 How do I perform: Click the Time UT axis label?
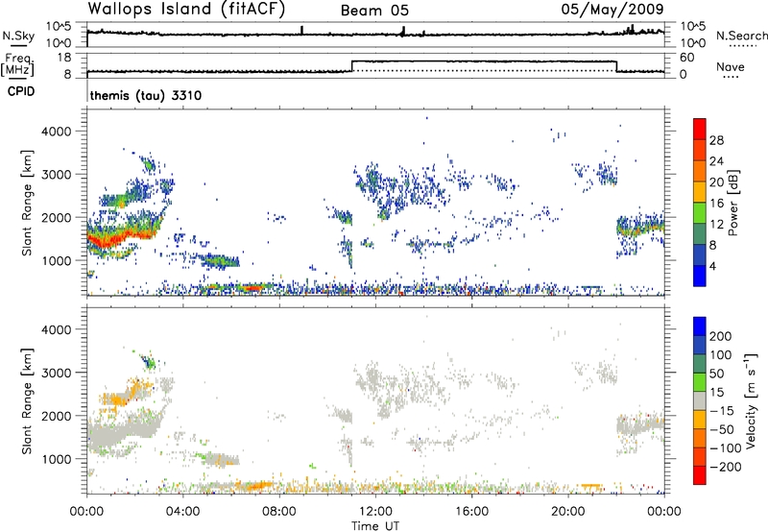click(375, 526)
